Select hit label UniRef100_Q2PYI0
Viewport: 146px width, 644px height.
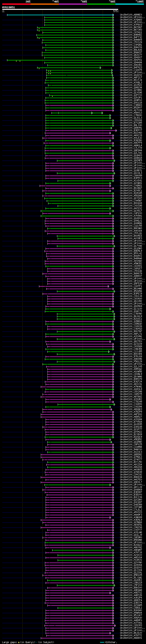[131, 95]
